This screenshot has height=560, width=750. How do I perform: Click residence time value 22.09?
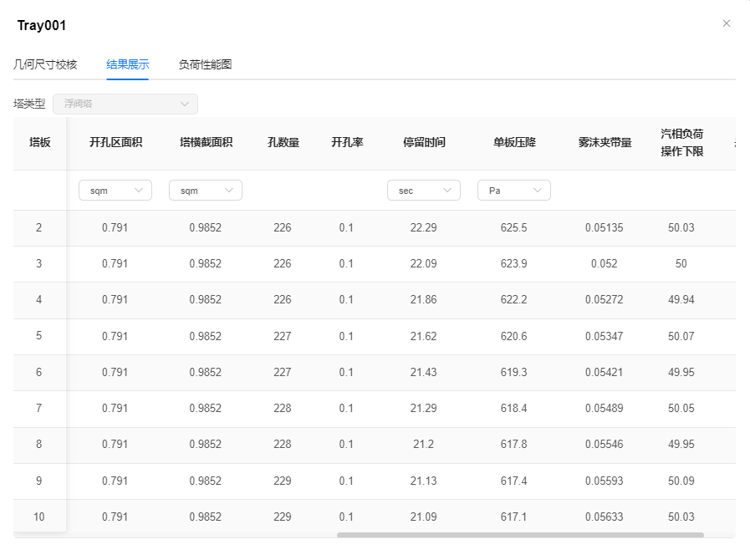(423, 263)
